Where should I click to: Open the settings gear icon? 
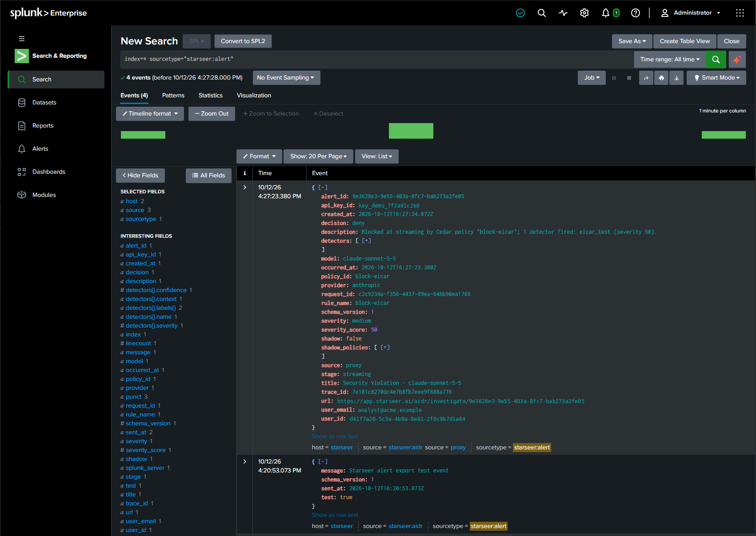pyautogui.click(x=584, y=13)
